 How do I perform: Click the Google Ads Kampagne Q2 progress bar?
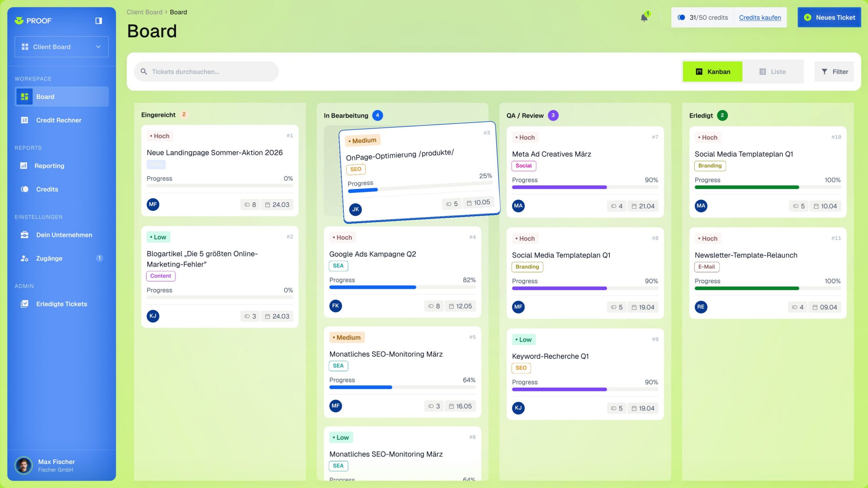[x=402, y=287]
